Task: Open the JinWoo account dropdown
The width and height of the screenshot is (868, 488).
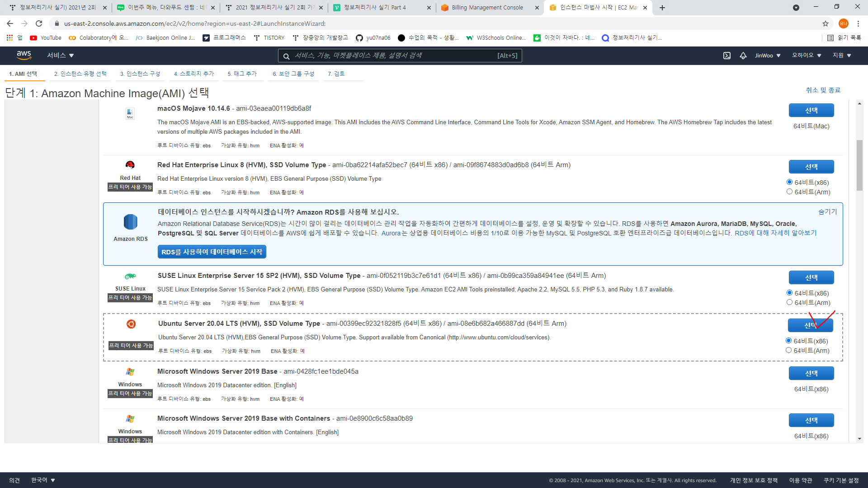Action: (768, 56)
